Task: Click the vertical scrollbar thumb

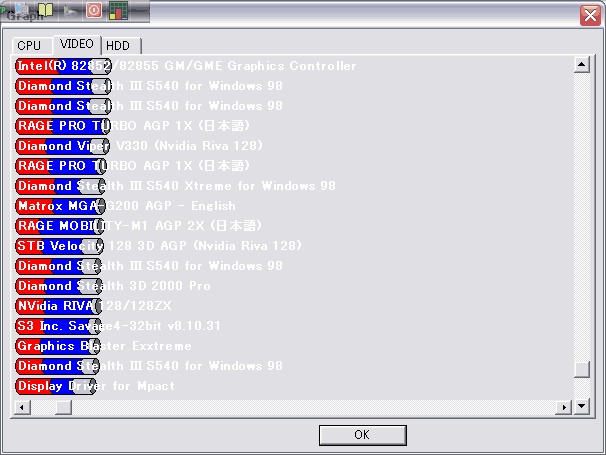Action: point(582,369)
